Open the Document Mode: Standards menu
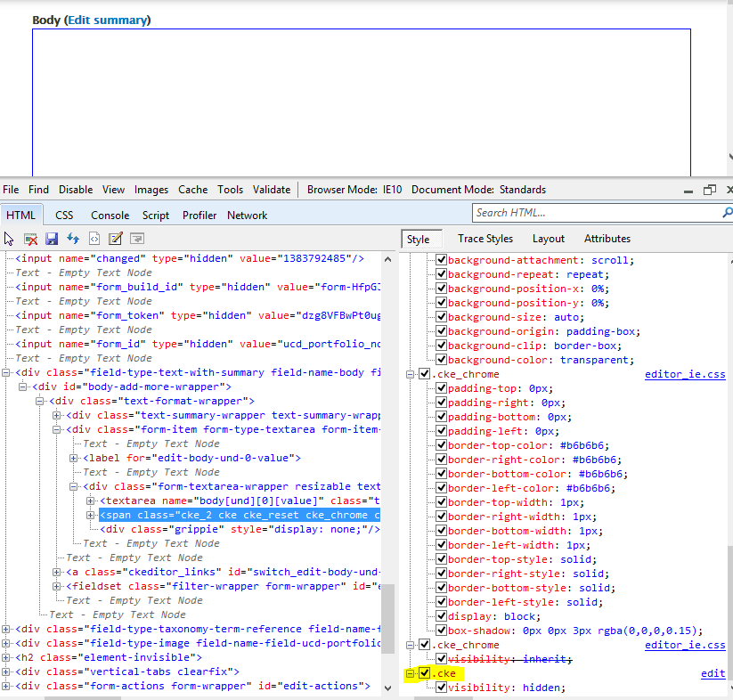Viewport: 733px width, 700px height. (478, 190)
